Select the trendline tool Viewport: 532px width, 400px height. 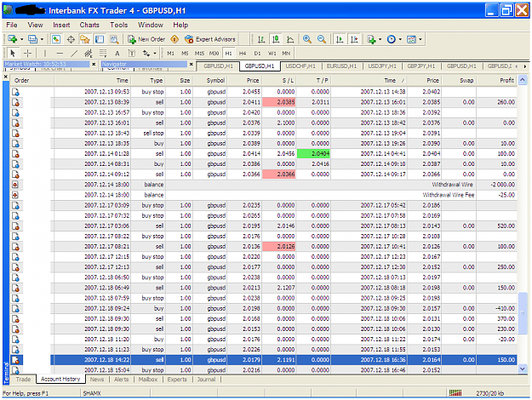pos(74,54)
